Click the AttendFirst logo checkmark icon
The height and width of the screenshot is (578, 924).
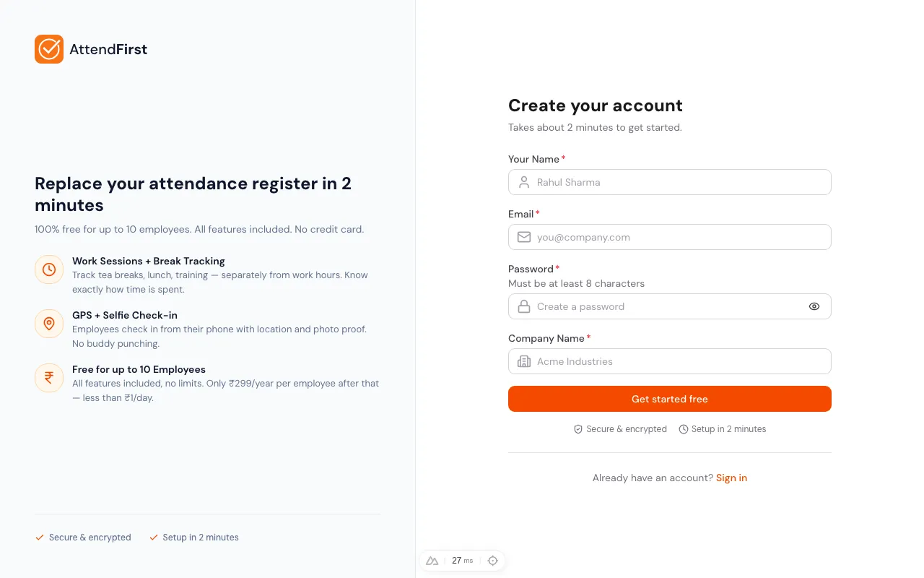click(49, 48)
